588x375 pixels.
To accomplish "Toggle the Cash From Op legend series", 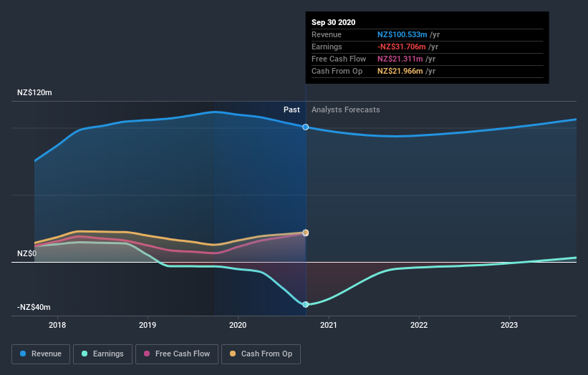I will tap(261, 354).
